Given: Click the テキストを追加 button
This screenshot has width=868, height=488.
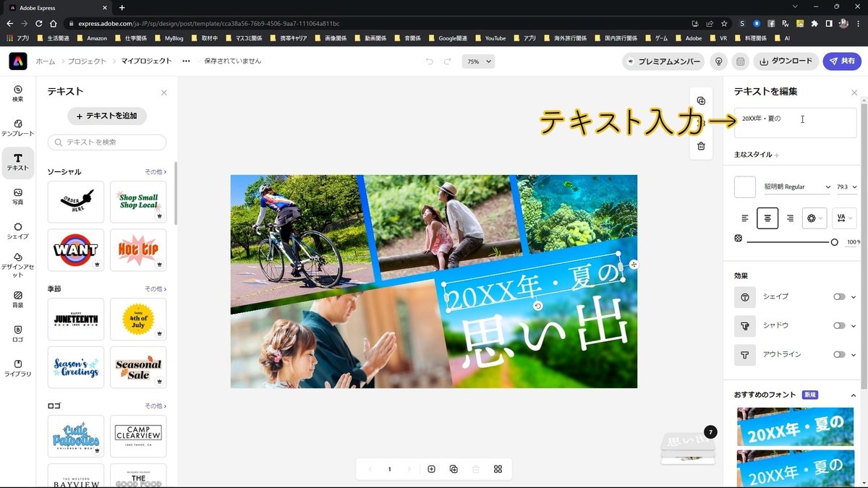Looking at the screenshot, I should [107, 116].
